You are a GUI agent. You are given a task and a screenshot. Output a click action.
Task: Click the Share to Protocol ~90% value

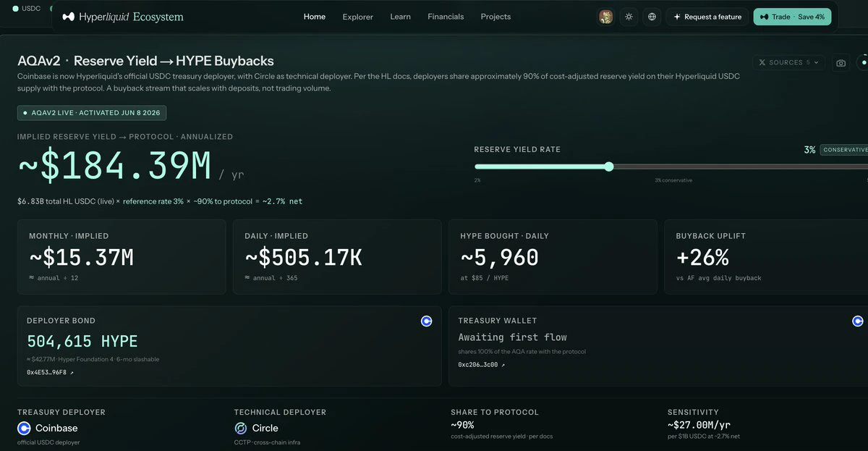click(462, 426)
